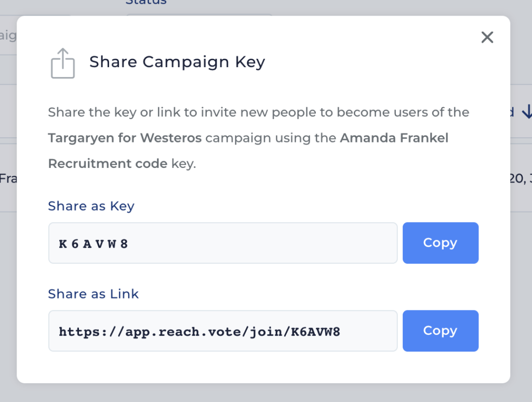Close the Share Campaign Key dialog

pos(487,37)
